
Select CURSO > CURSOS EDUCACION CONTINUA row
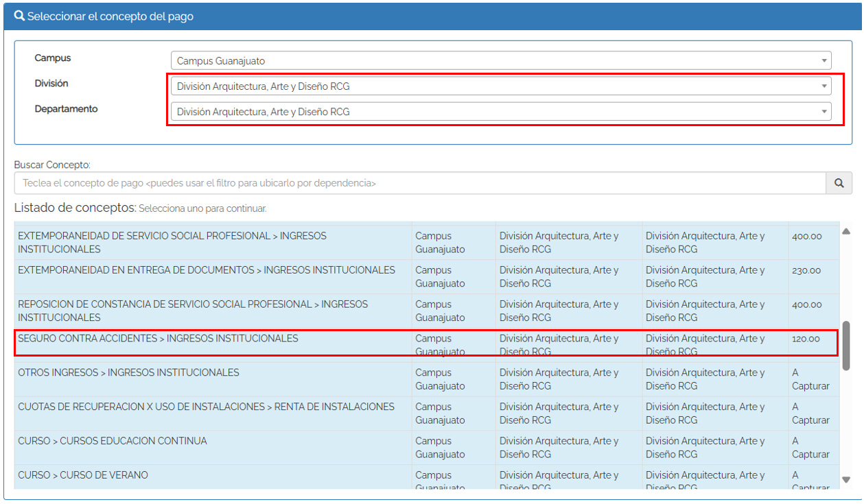tap(112, 442)
